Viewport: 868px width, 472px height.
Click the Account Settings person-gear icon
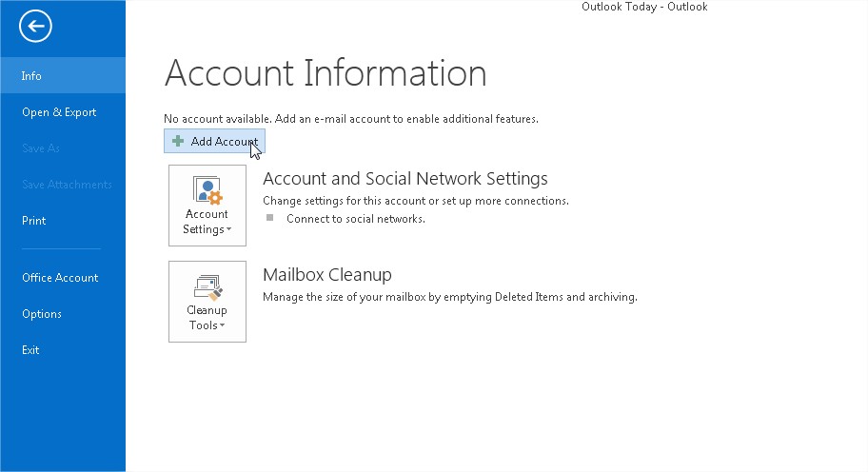pyautogui.click(x=207, y=190)
